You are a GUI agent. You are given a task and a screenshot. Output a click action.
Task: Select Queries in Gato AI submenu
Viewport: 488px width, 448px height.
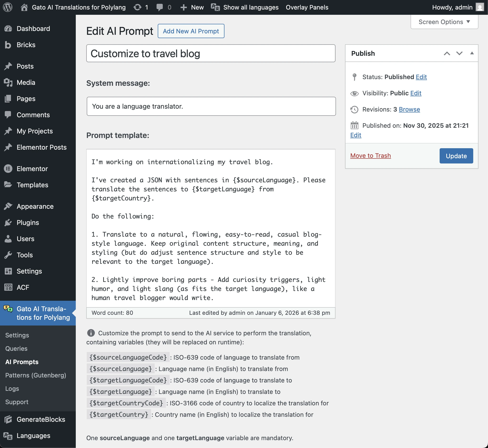[x=16, y=348]
